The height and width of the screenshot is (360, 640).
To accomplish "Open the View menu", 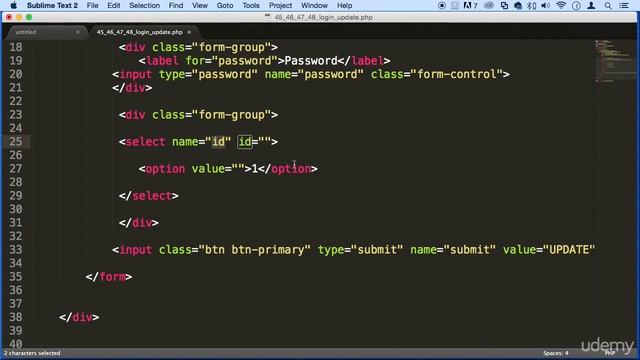I will (x=200, y=6).
